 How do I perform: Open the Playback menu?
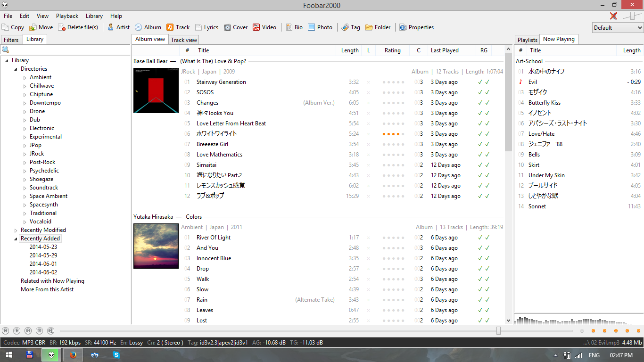(67, 16)
